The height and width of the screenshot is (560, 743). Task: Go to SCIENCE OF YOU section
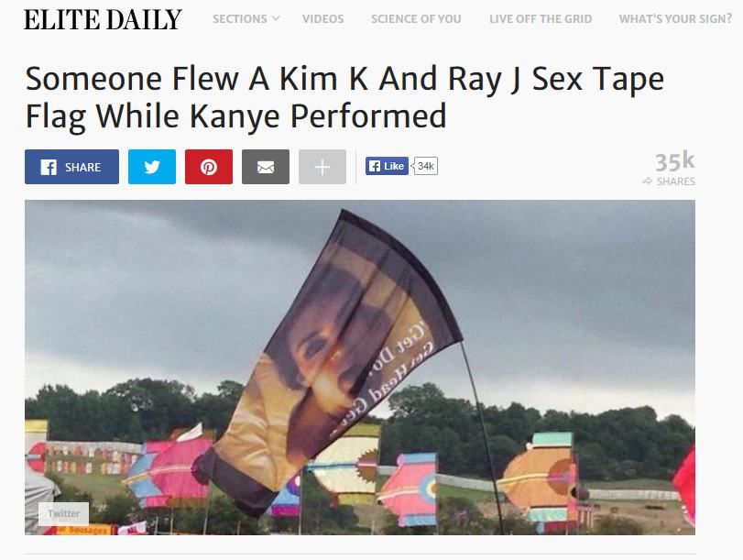[x=416, y=19]
